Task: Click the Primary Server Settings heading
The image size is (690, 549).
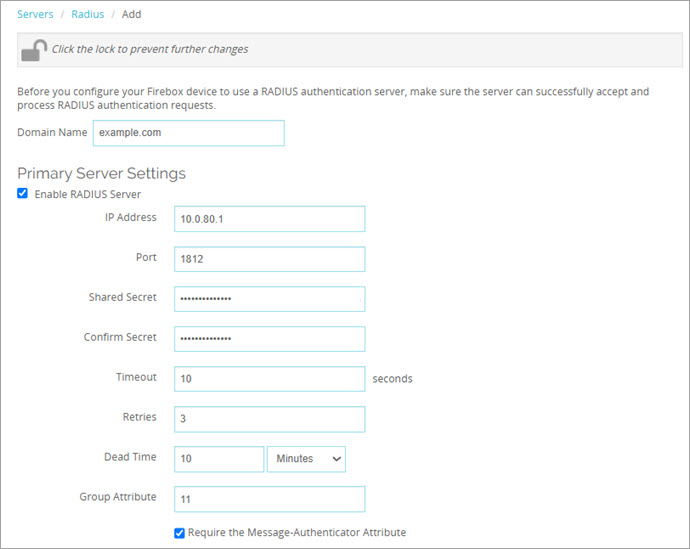Action: tap(101, 173)
